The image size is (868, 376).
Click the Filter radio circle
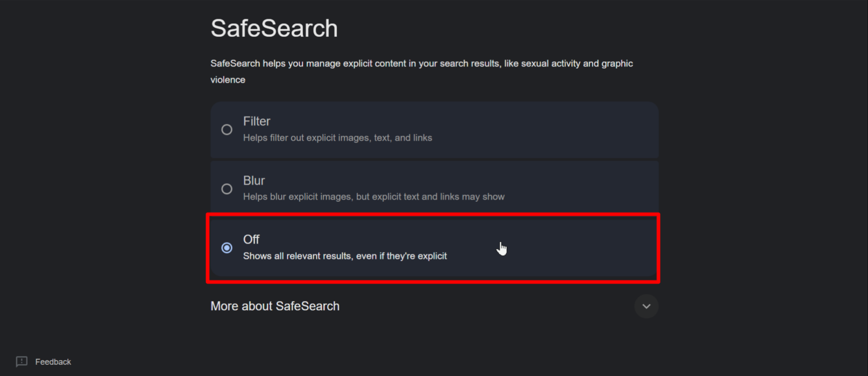click(227, 129)
